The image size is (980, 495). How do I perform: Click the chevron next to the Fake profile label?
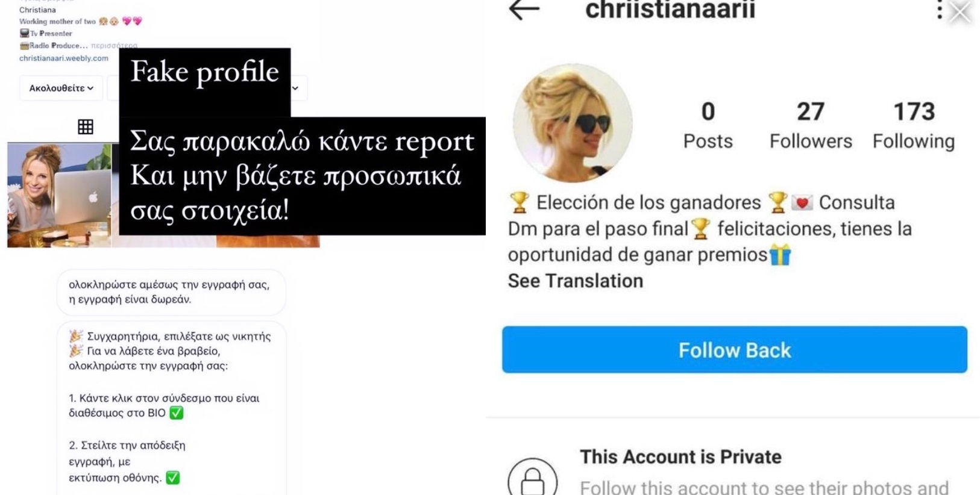click(295, 88)
